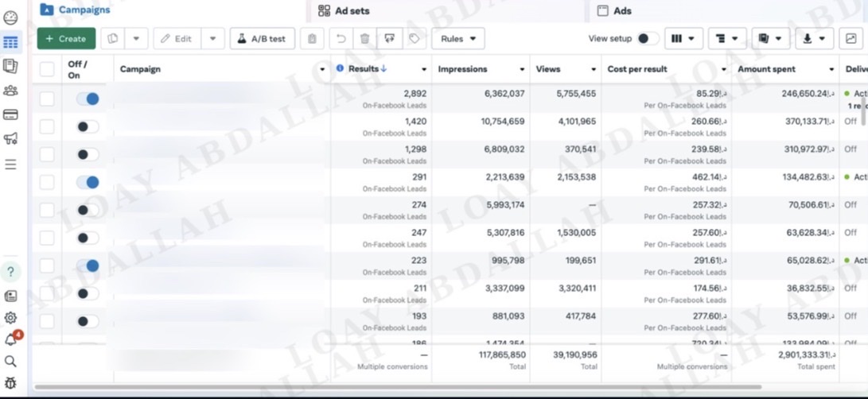Screen dimensions: 868x399
Task: Tick the checkbox for the 2,892 results row
Action: pos(47,99)
